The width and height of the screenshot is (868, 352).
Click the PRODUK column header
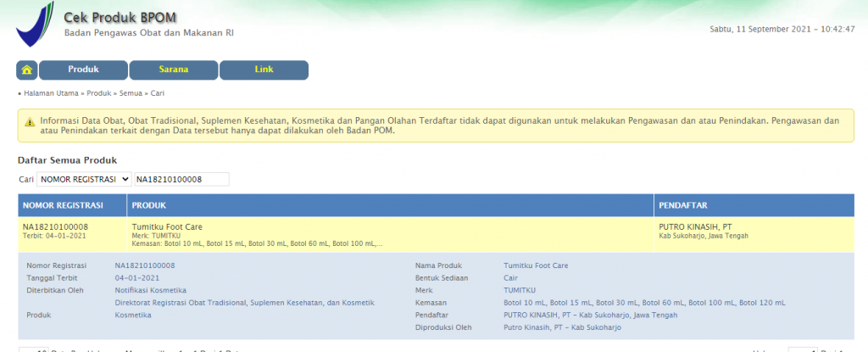click(390, 205)
